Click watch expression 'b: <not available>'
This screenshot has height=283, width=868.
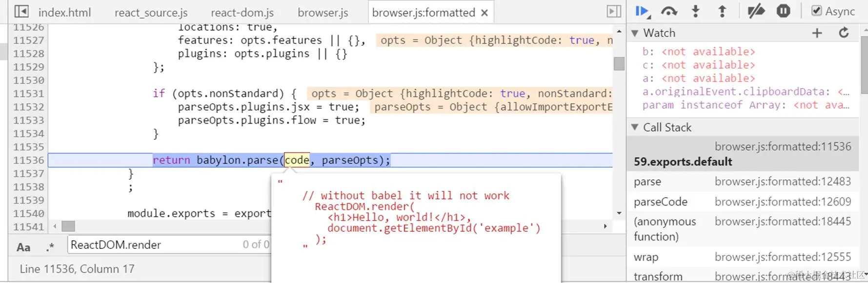coord(699,52)
